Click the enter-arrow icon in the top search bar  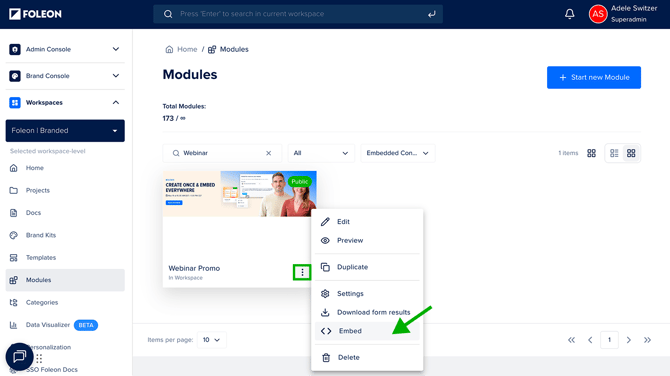pos(432,14)
